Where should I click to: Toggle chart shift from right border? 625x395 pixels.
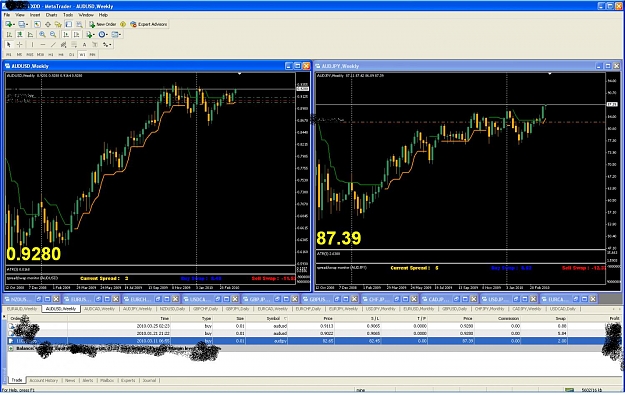tap(77, 35)
